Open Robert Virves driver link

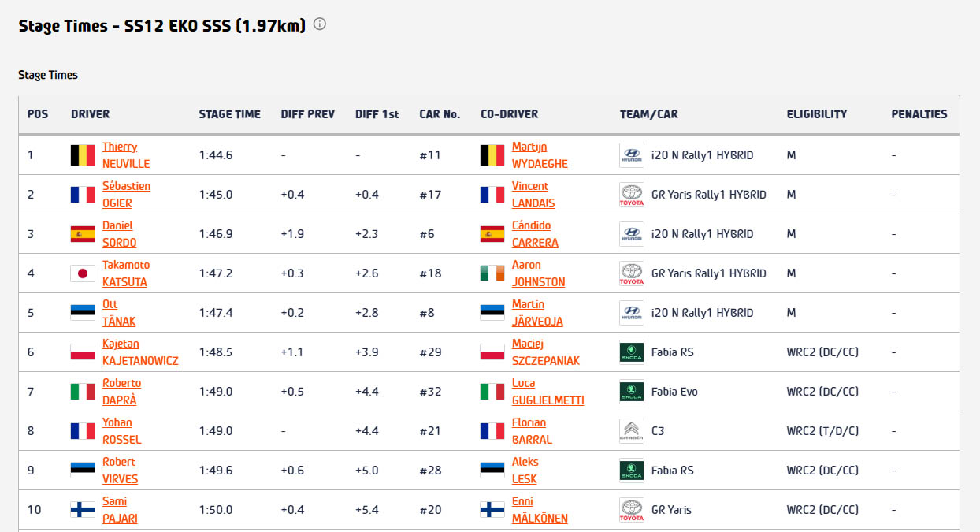pos(120,471)
